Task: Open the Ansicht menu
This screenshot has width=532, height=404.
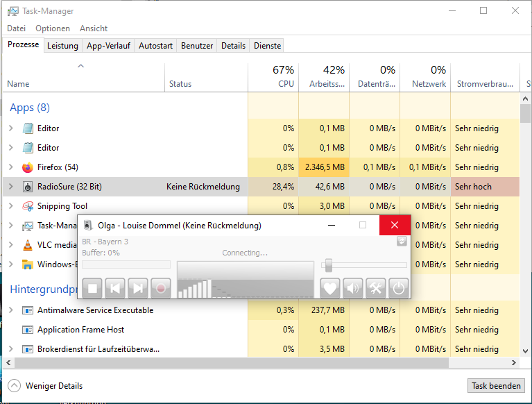Action: click(94, 28)
